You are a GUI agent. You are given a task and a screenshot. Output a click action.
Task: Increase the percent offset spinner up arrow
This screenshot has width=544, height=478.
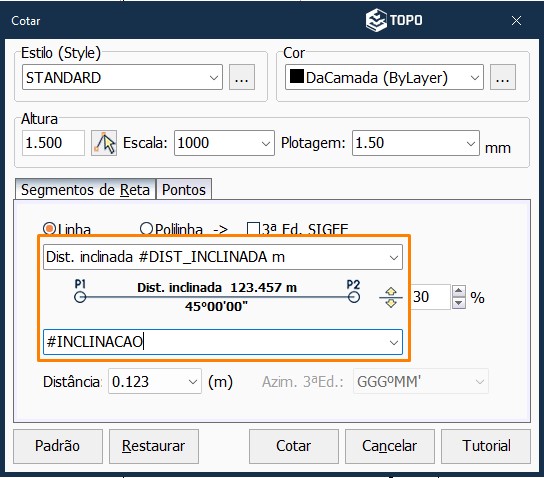[x=459, y=291]
